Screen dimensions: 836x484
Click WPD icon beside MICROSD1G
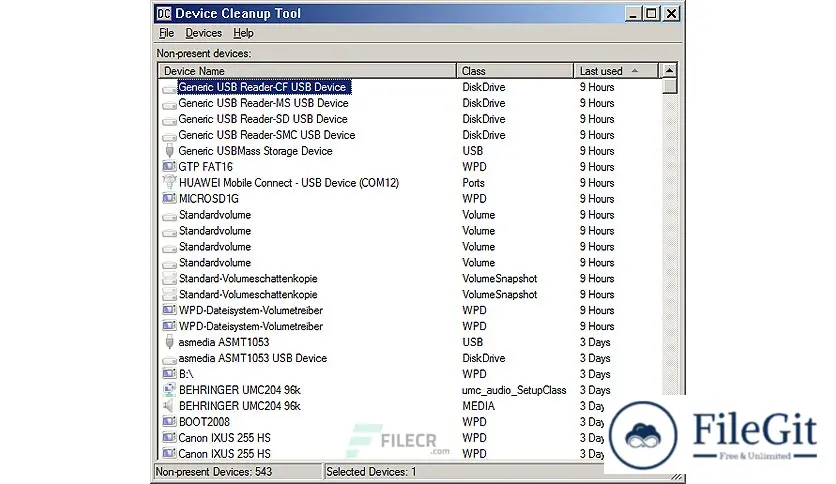click(169, 198)
